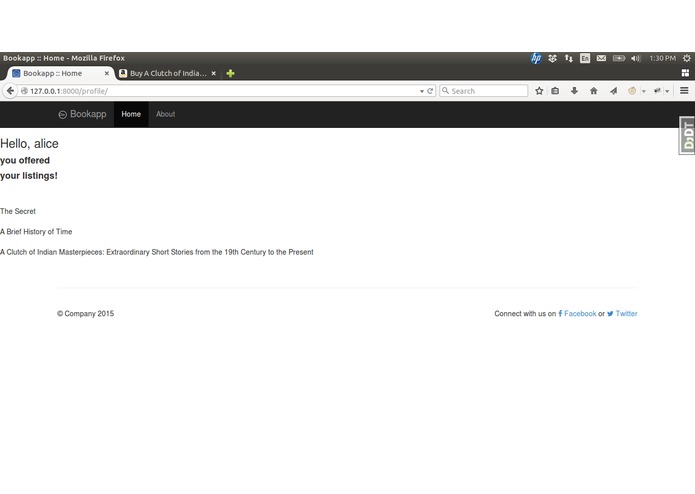The height and width of the screenshot is (494, 695).
Task: Focus the Firefox Search field
Action: pos(484,91)
